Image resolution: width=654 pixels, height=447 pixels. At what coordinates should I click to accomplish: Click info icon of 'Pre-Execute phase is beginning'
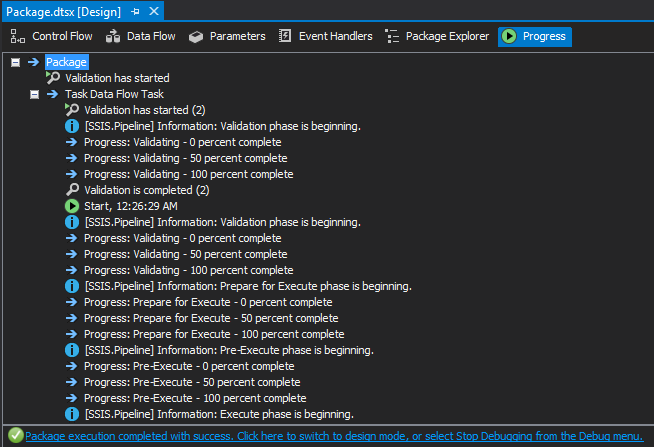pos(72,350)
